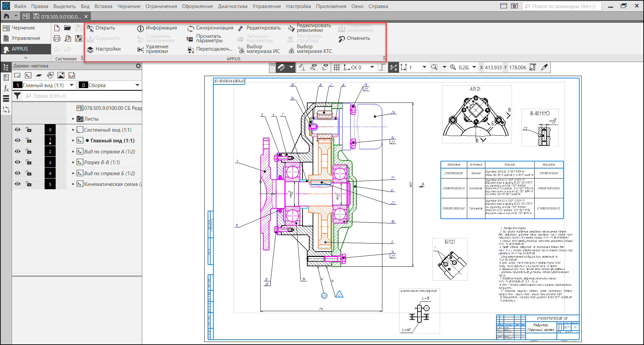The width and height of the screenshot is (644, 345).
Task: Create a new document with blank page icon
Action: 57,28
